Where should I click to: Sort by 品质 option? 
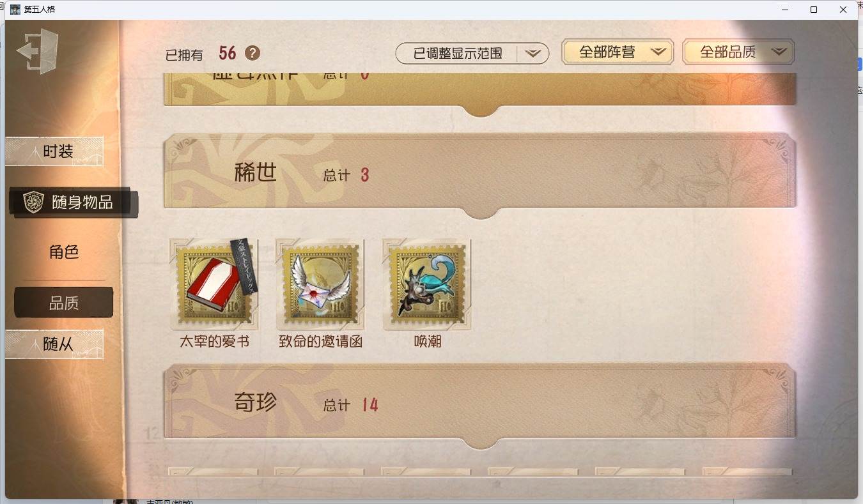pyautogui.click(x=64, y=303)
